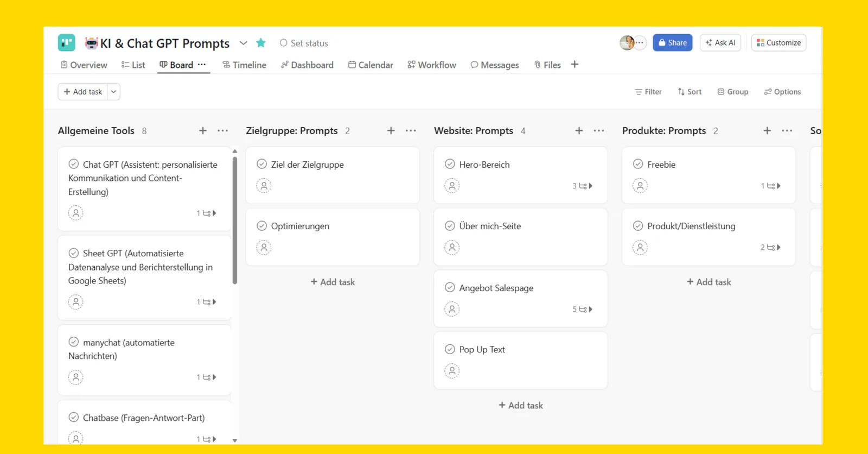Add task to Zielgruppe: Prompts column via plus
Viewport: 868px width, 454px height.
point(391,130)
